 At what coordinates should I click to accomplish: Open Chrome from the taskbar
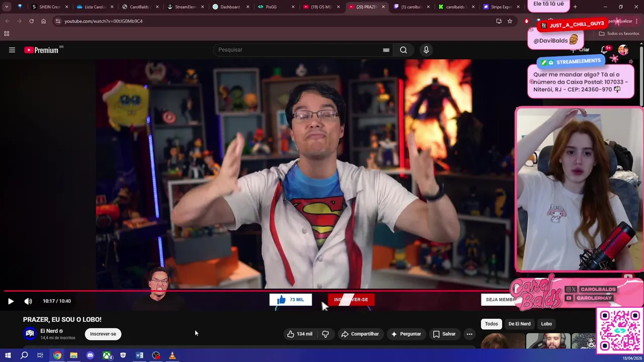tap(57, 355)
